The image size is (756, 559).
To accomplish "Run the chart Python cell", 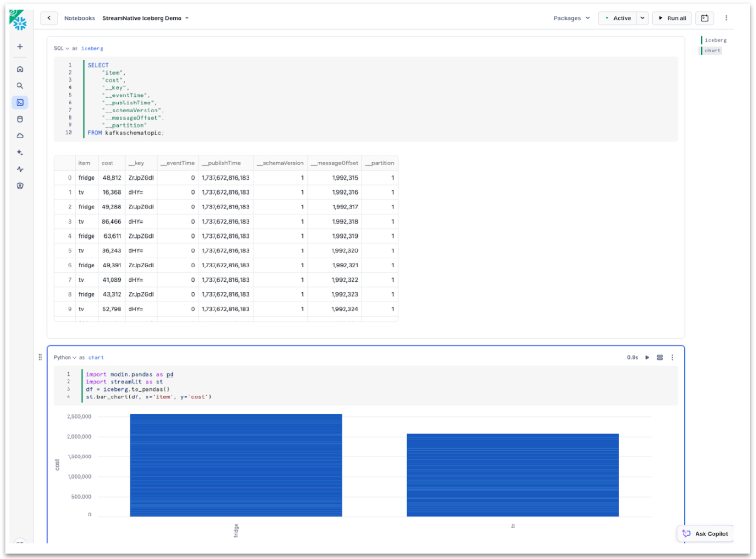I will coord(647,357).
